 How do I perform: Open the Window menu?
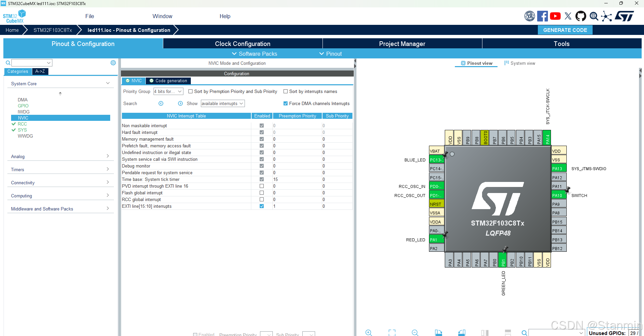tap(162, 16)
